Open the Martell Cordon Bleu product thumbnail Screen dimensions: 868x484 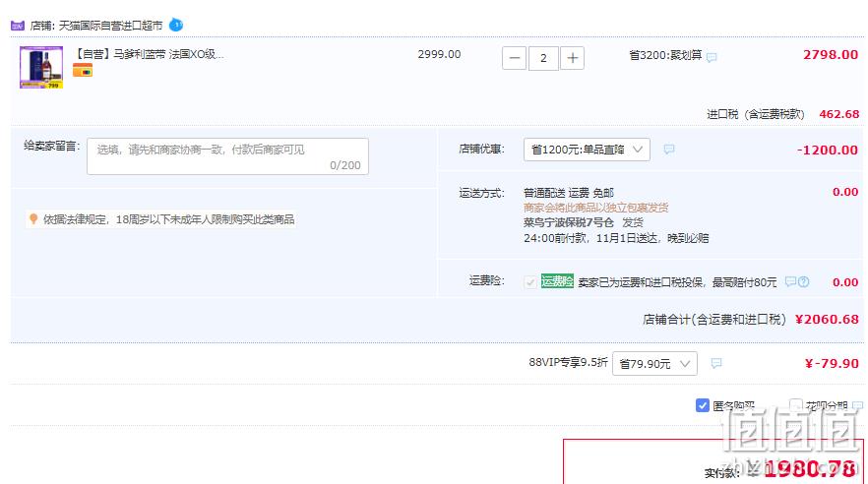coord(41,68)
